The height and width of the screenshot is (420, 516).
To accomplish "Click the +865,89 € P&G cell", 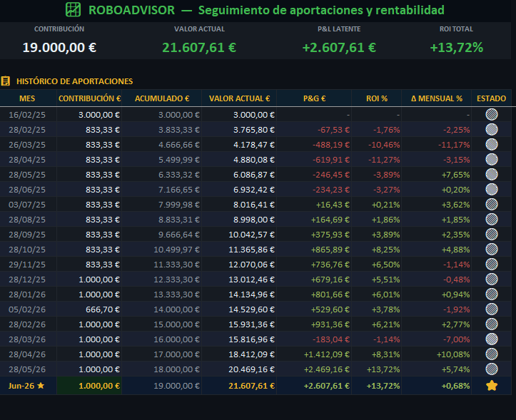I will [314, 250].
